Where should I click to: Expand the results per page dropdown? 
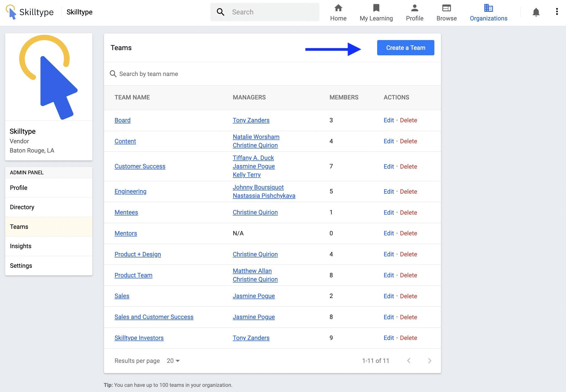pyautogui.click(x=173, y=361)
